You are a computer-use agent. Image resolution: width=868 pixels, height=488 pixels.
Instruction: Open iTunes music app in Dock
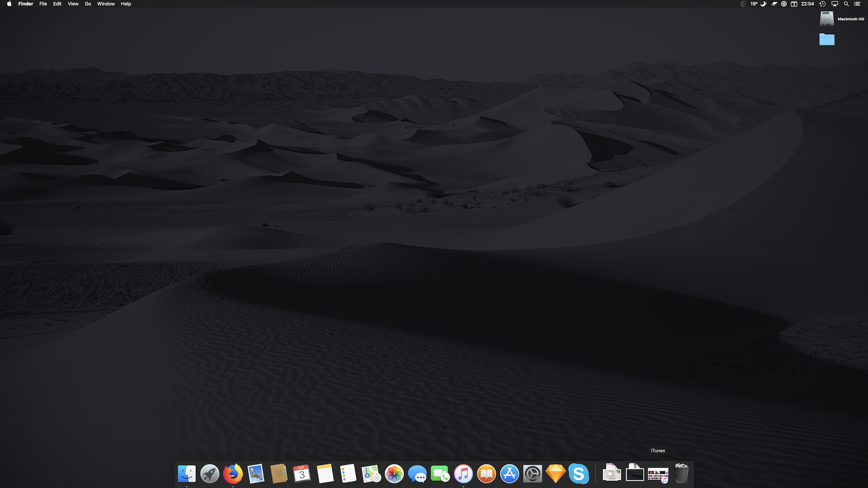pyautogui.click(x=463, y=474)
